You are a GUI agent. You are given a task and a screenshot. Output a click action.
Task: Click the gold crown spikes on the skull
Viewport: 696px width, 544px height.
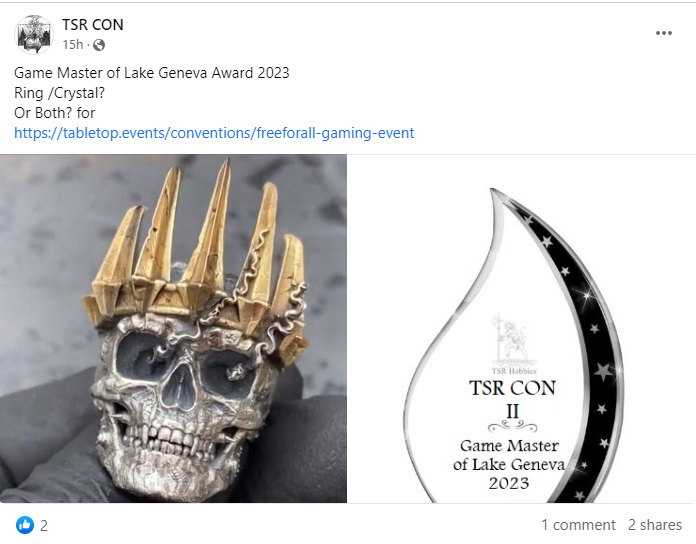[x=195, y=248]
